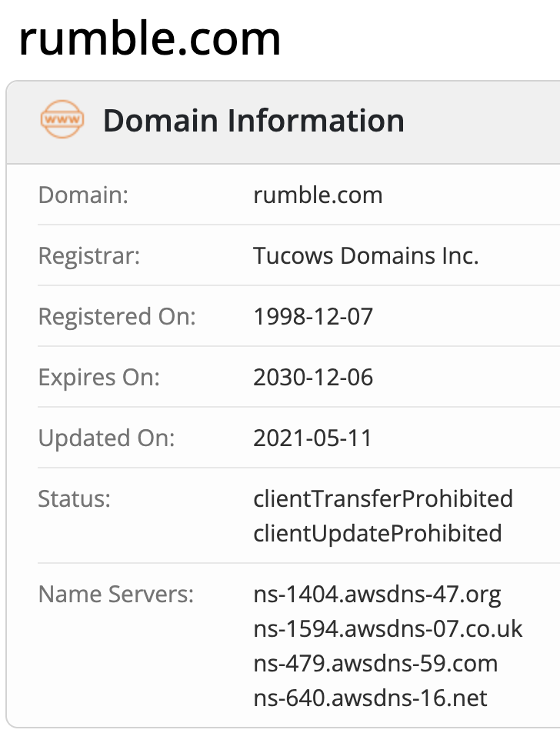Screen dimensions: 560x743
Task: Click name server ns-1594.awsdns-07.co.uk
Action: (x=388, y=628)
